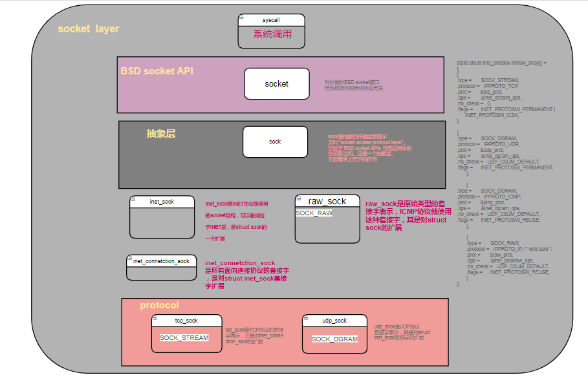Viewport: 588px width, 384px height.
Task: Click the red note mentioning 'socket access protocol layer'
Action: (x=370, y=148)
